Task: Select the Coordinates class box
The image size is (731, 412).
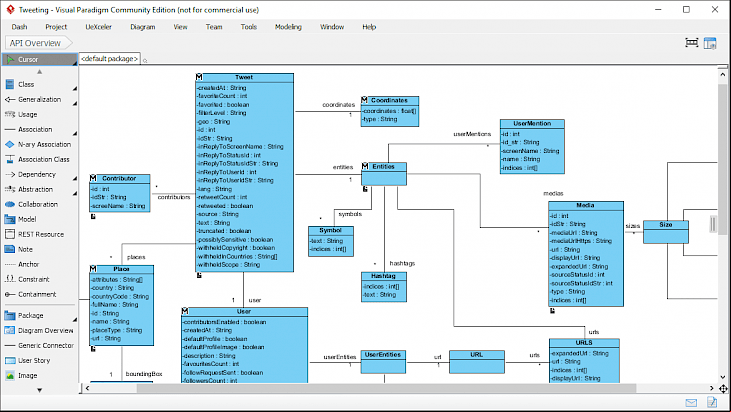Action: tap(390, 111)
